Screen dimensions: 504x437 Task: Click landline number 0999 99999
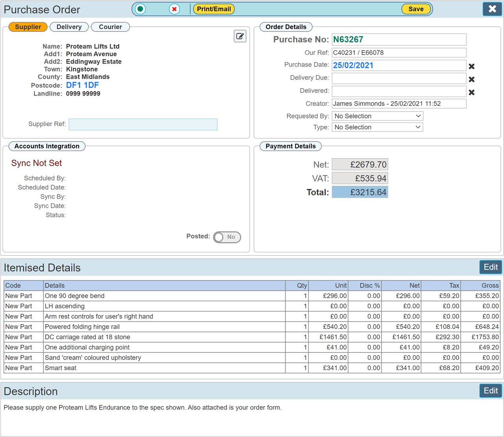(x=83, y=94)
